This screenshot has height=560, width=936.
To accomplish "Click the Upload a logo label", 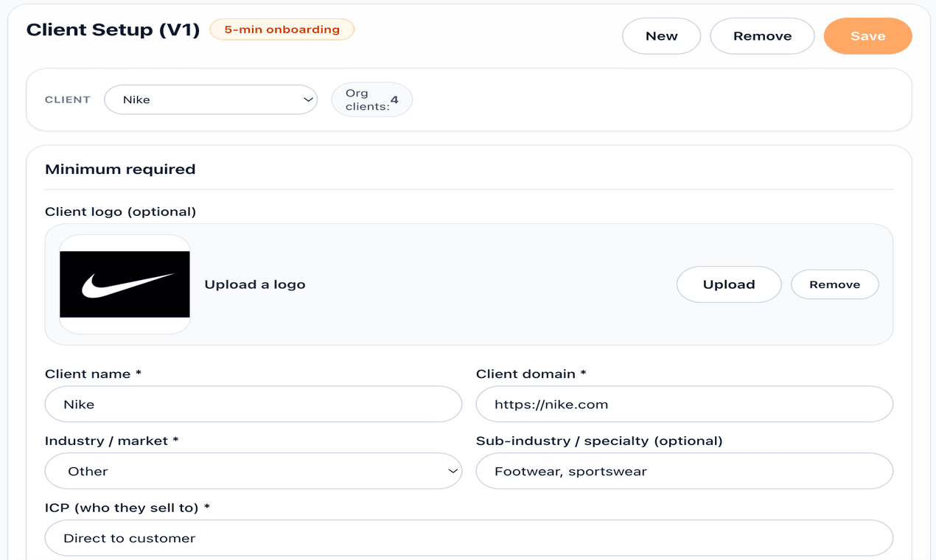I will point(255,284).
